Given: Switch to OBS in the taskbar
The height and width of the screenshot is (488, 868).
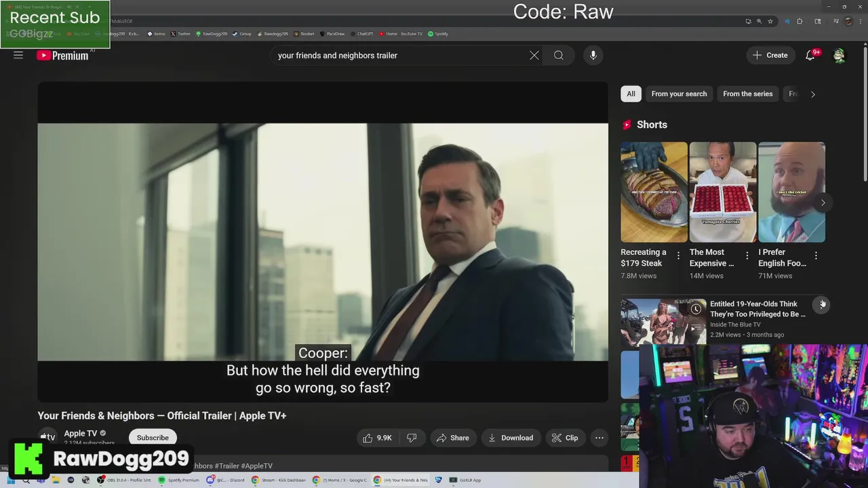Looking at the screenshot, I should tap(124, 480).
